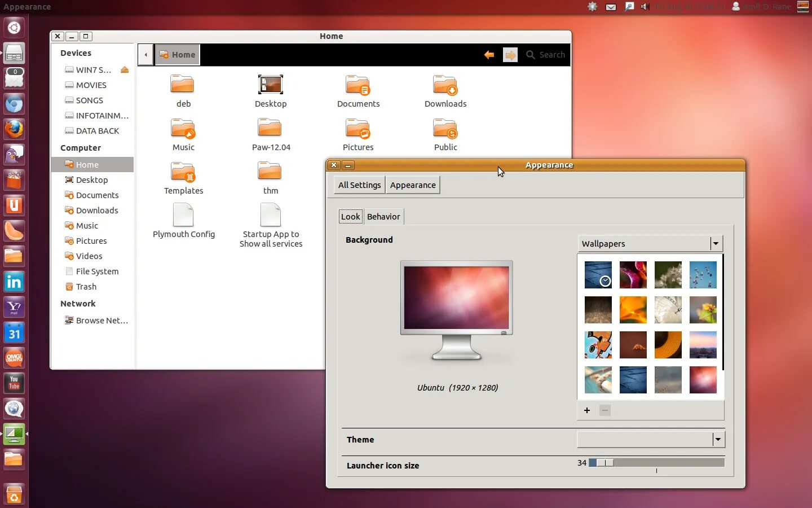Screen dimensions: 812x508
Task: Open the Theme dropdown
Action: (651, 439)
